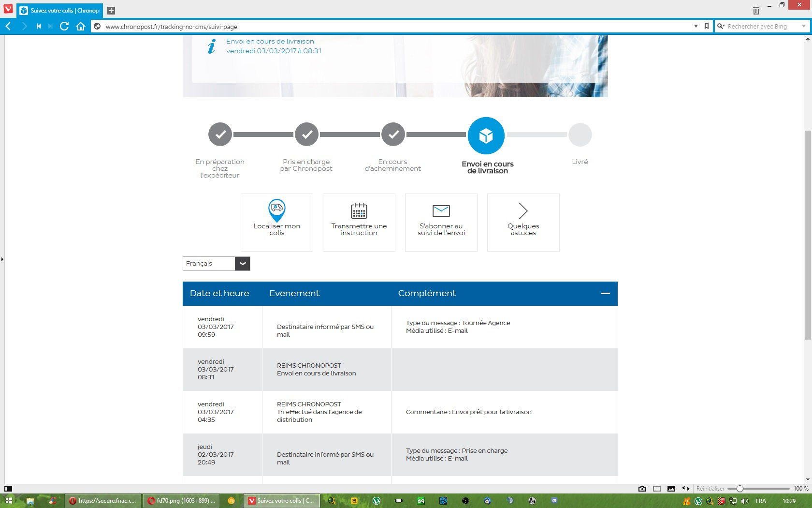This screenshot has height=508, width=812.
Task: Expand the search history dropdown arrow
Action: click(804, 26)
